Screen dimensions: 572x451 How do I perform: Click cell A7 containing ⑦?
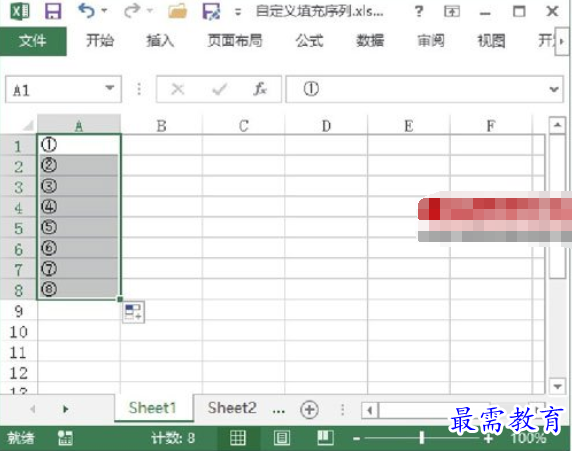tap(79, 269)
